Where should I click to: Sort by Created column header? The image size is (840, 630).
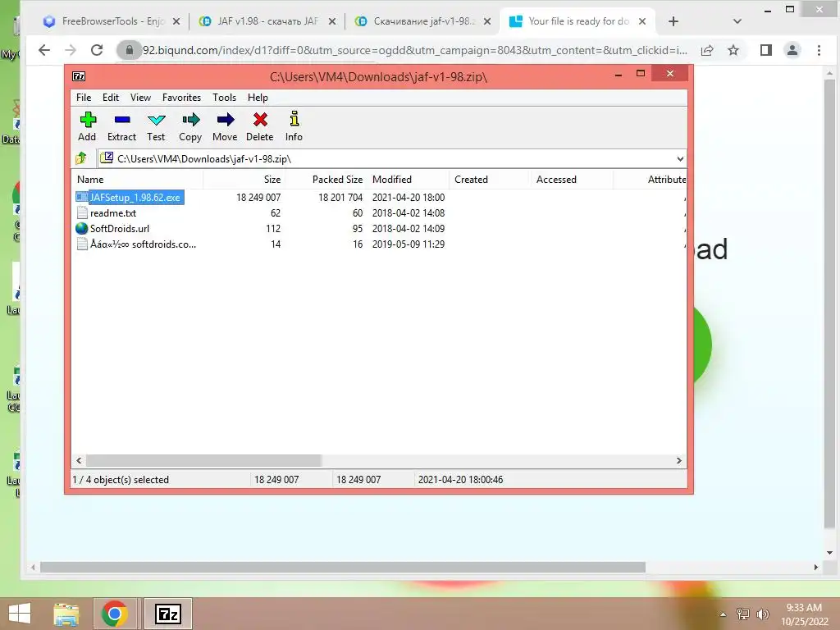tap(491, 180)
